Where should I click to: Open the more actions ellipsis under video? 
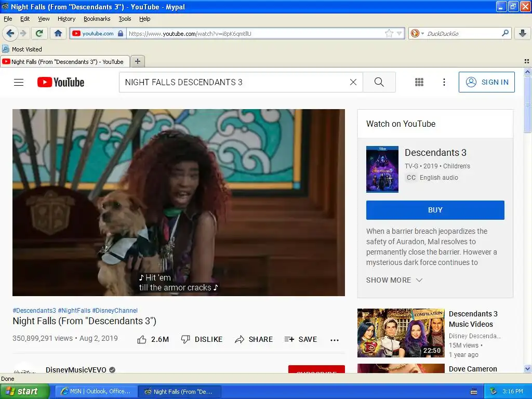(x=334, y=340)
